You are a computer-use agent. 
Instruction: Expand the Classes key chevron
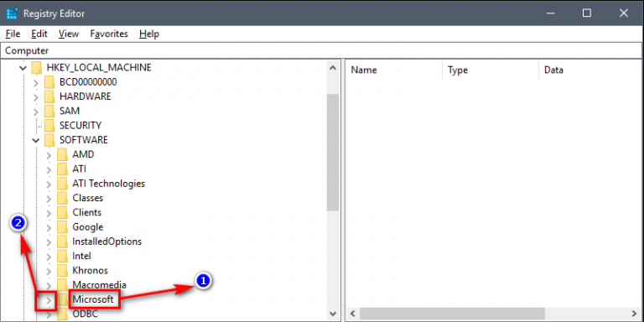click(x=49, y=199)
